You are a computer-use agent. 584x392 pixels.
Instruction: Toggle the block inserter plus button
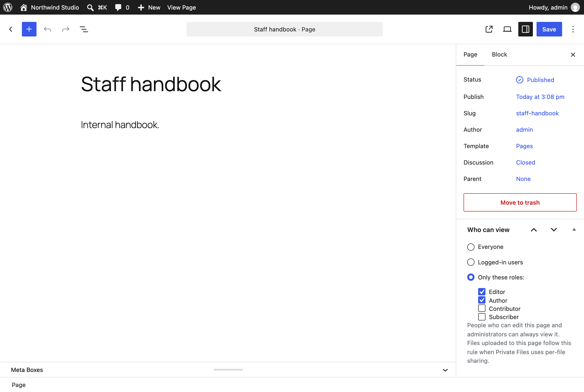(29, 29)
